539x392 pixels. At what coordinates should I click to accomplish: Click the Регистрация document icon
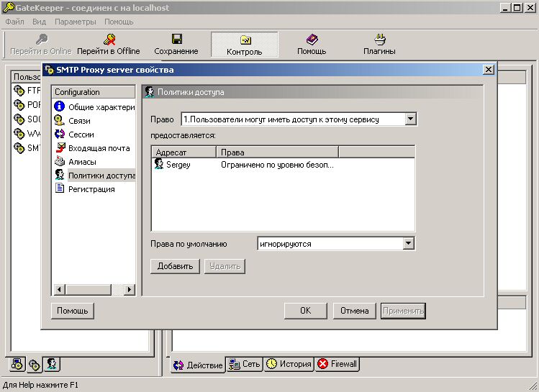(60, 188)
